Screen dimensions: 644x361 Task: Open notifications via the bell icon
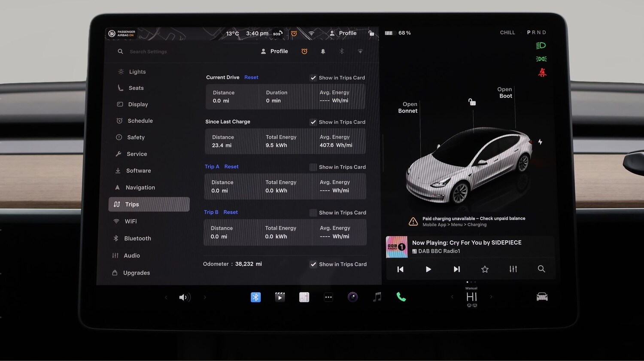click(323, 51)
